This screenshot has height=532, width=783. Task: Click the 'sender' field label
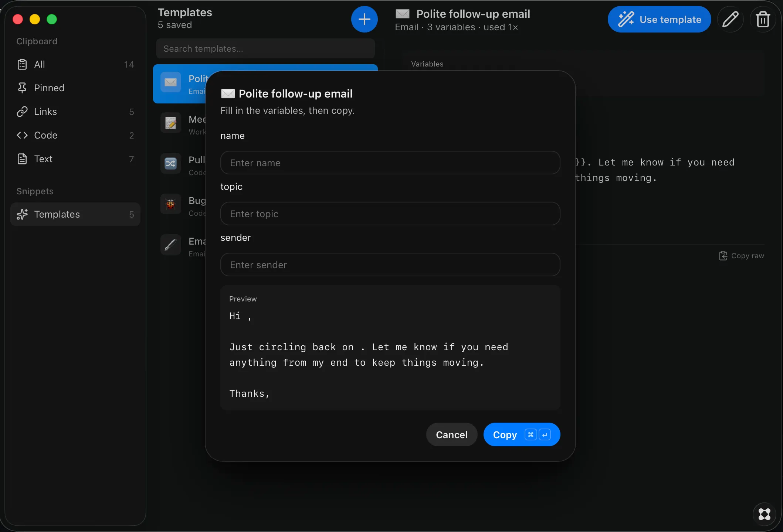pos(235,238)
